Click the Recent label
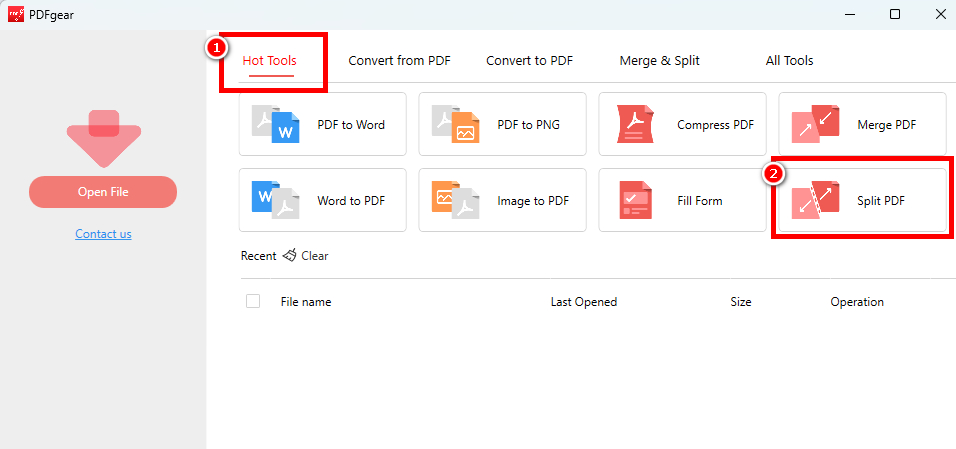Screen dimensions: 956x449 click(x=259, y=256)
